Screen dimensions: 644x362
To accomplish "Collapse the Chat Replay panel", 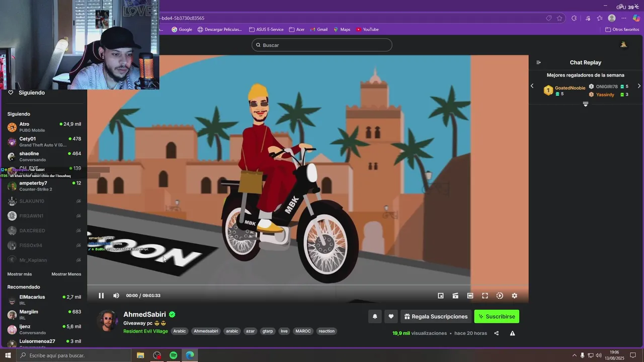I will point(538,62).
